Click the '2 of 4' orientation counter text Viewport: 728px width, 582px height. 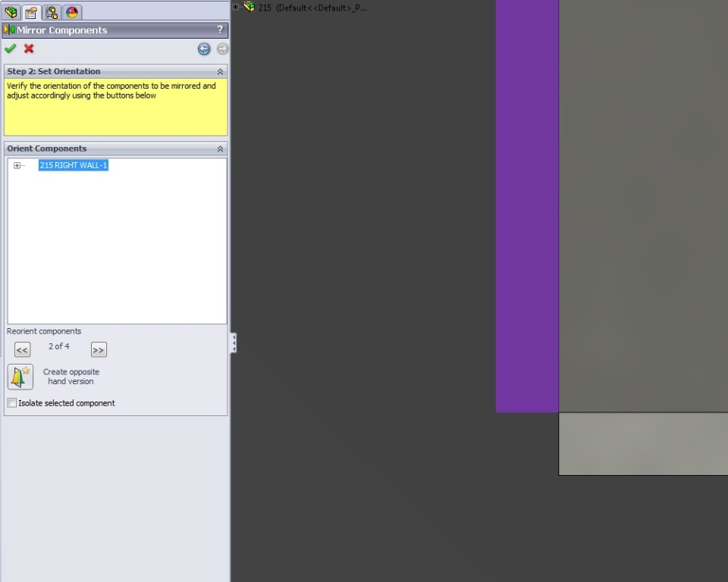coord(59,346)
